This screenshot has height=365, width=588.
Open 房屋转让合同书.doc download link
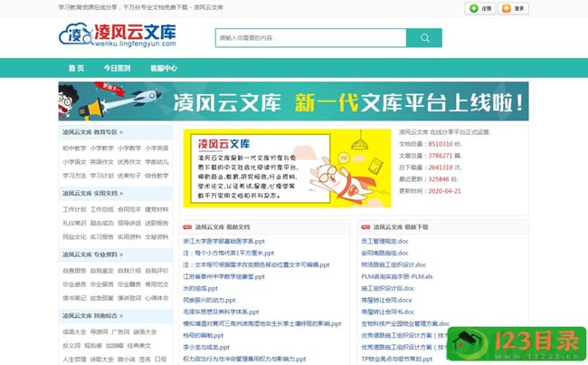pyautogui.click(x=388, y=312)
